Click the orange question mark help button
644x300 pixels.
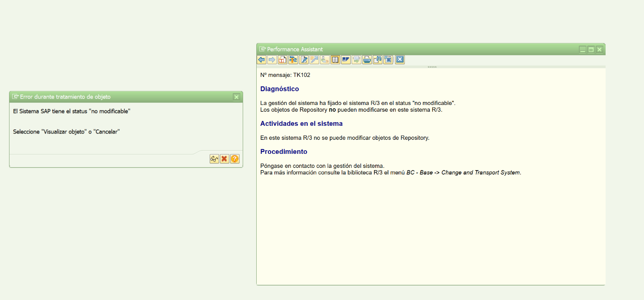[x=235, y=159]
